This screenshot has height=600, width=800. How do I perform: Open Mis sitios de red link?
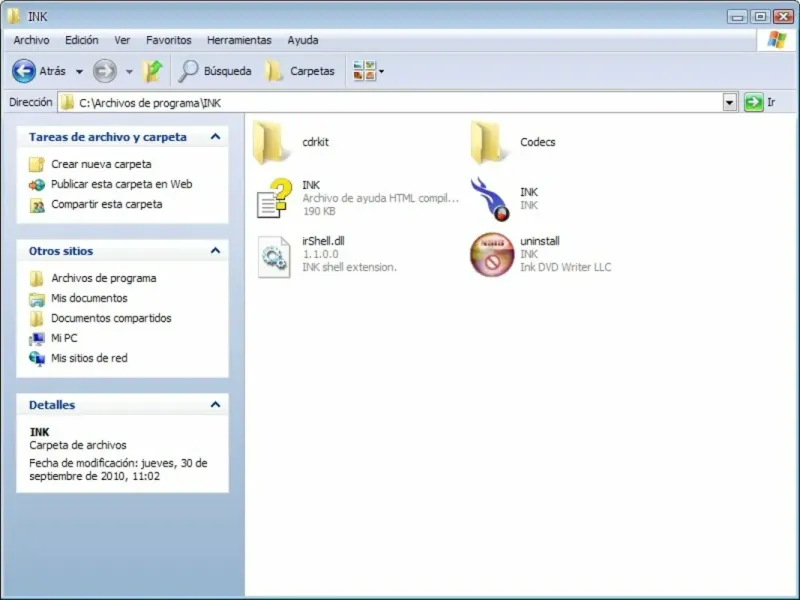(89, 358)
